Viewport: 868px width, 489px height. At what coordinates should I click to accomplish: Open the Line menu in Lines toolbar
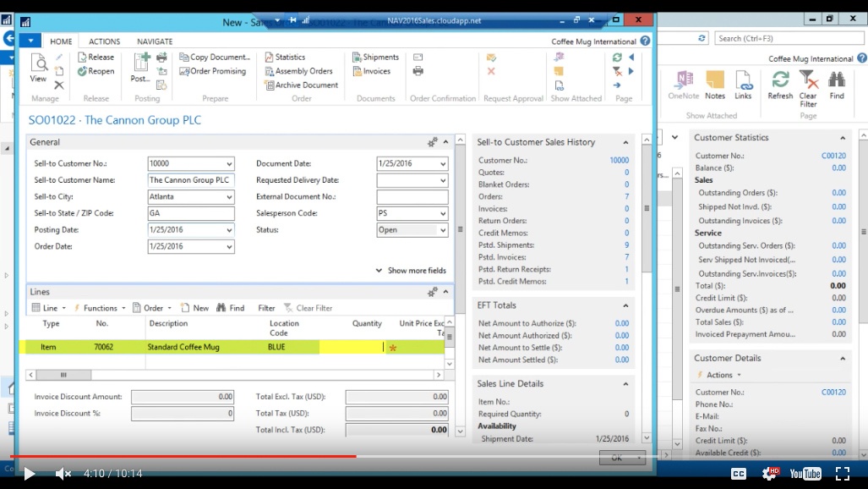pyautogui.click(x=49, y=308)
